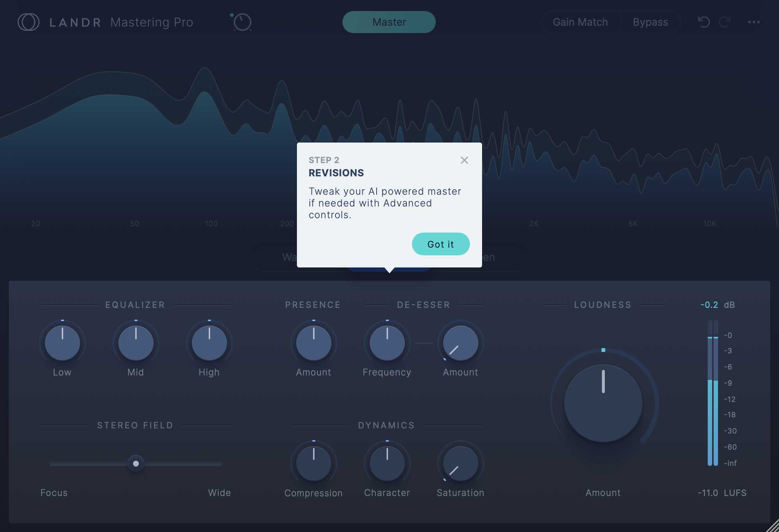The image size is (779, 532).
Task: Click the Equalizer Low knob
Action: point(62,343)
